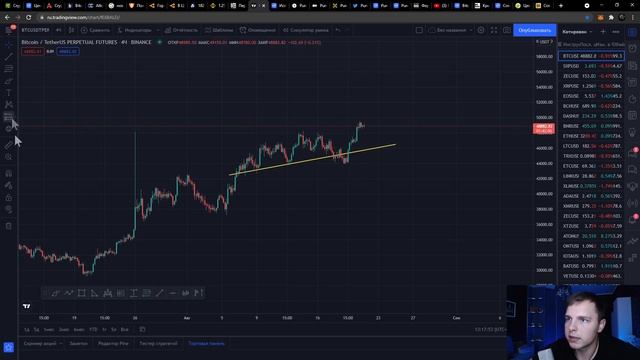The image size is (640, 360).
Task: Select the zoom-in magnifier tool
Action: pyautogui.click(x=9, y=157)
